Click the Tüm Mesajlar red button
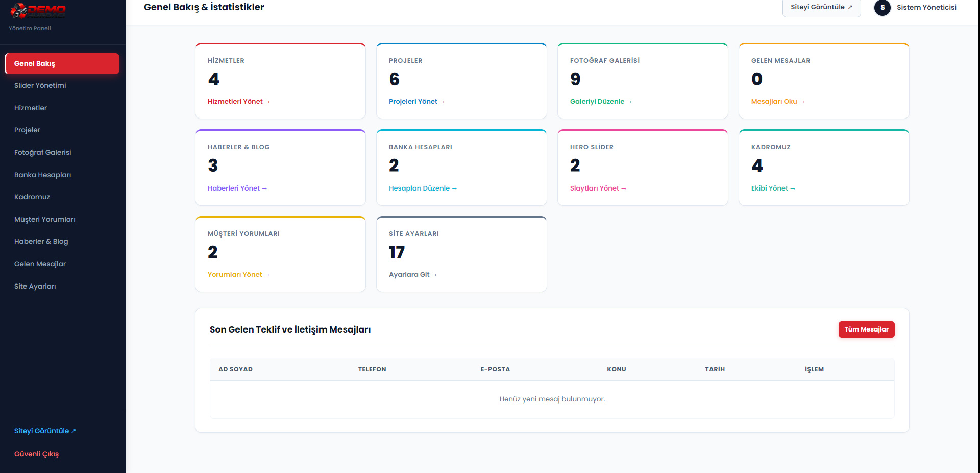Viewport: 980px width, 473px height. tap(866, 329)
